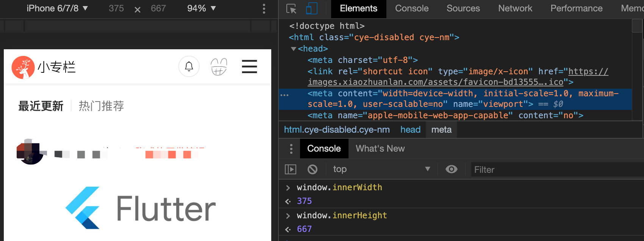644x241 pixels.
Task: Switch to the Sources tab
Action: point(463,8)
